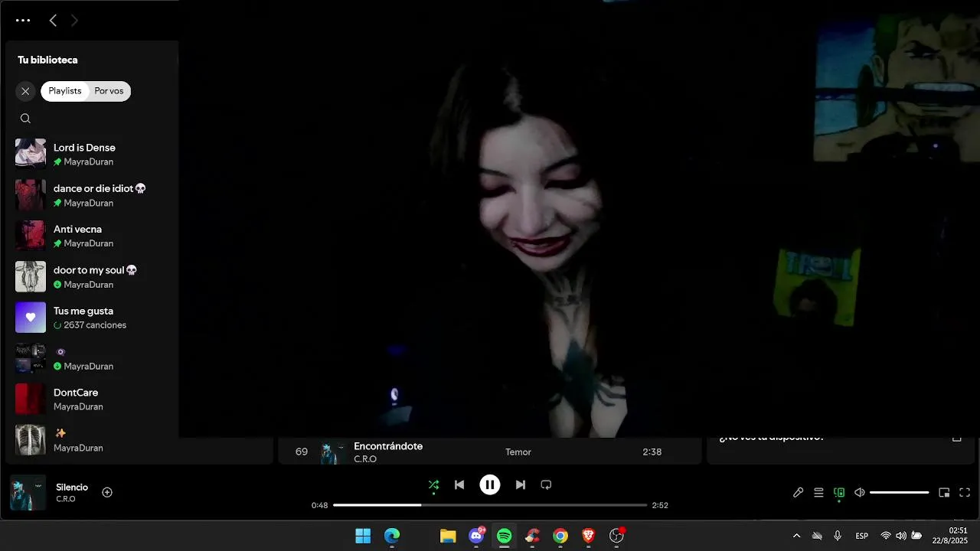Click the Temor album name
This screenshot has height=551, width=980.
click(518, 452)
